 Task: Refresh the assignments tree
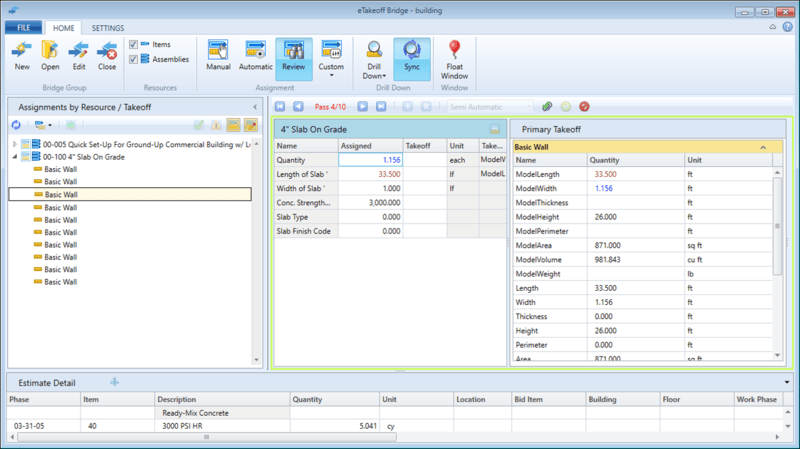tap(16, 125)
